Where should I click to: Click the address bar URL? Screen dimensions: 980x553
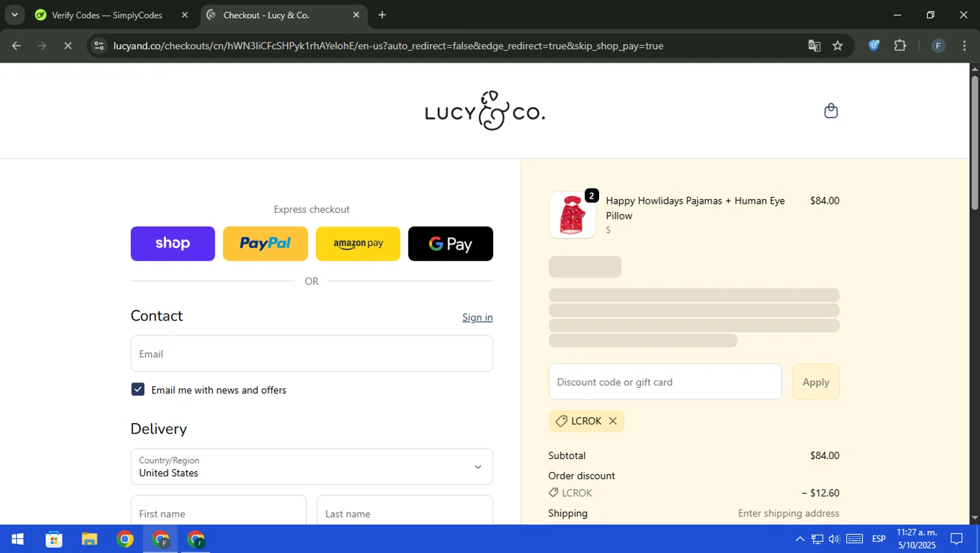(x=388, y=46)
